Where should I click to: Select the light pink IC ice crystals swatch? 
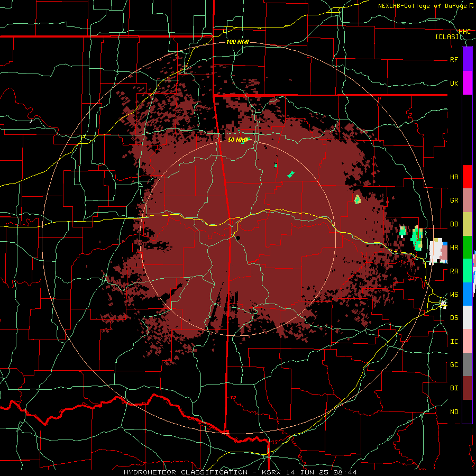click(467, 341)
